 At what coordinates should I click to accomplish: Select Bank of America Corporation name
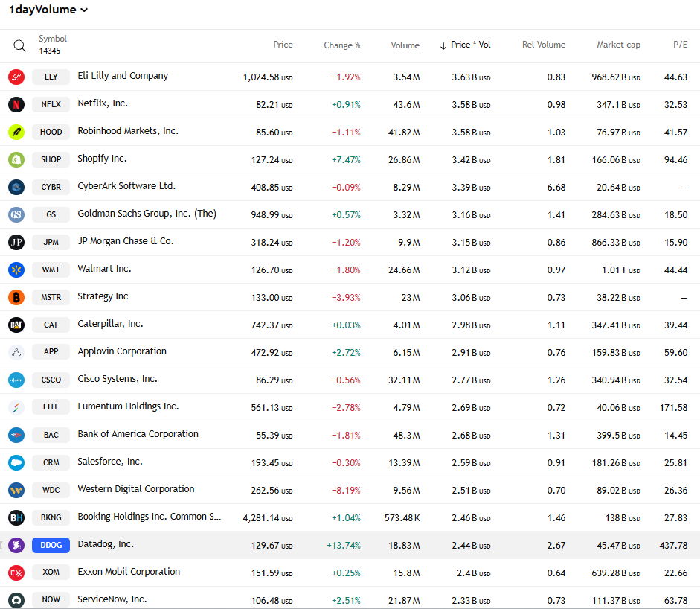(138, 434)
